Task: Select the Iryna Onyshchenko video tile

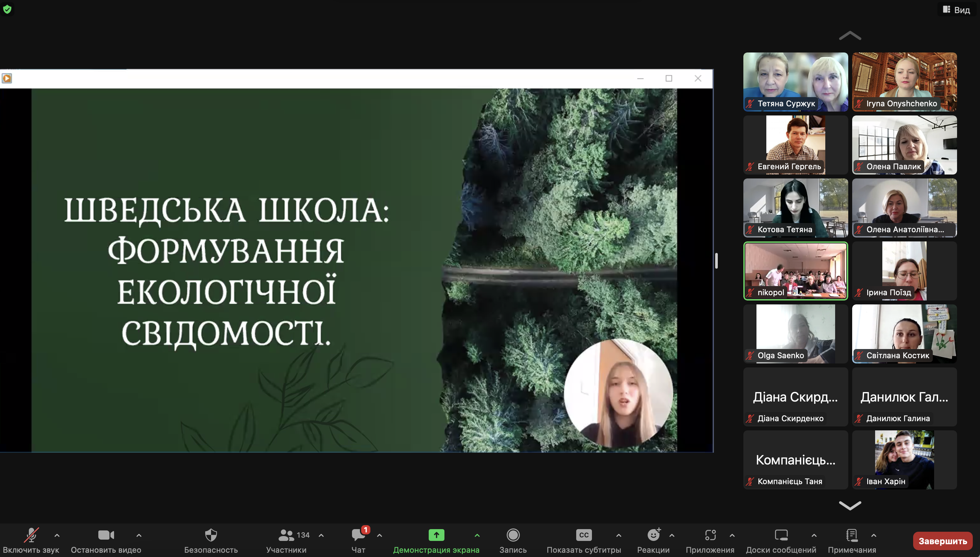Action: (x=904, y=82)
